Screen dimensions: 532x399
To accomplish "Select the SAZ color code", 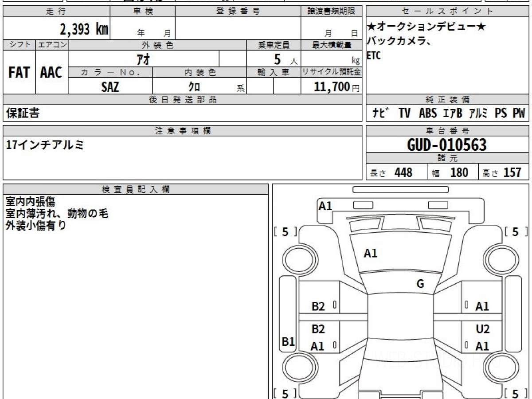I will click(110, 87).
